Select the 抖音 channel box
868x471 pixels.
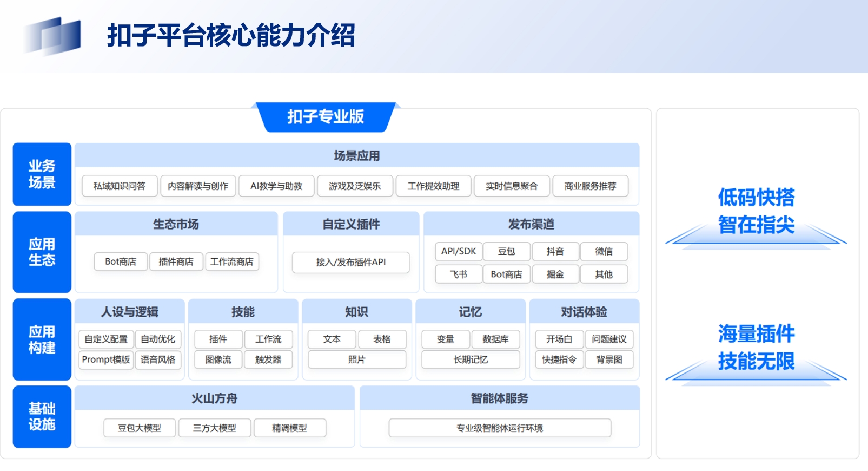click(x=555, y=251)
